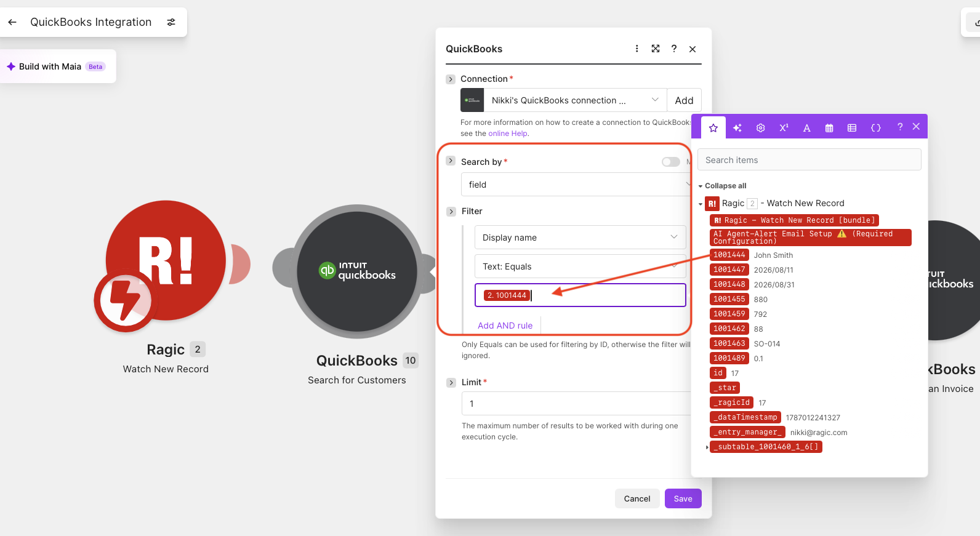This screenshot has width=980, height=536.
Task: Save the QuickBooks module settings
Action: [x=683, y=498]
